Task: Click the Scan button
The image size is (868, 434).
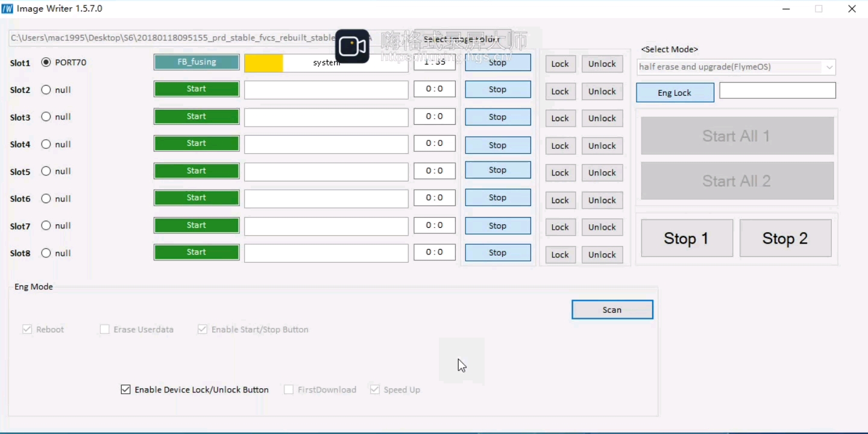Action: click(x=612, y=310)
